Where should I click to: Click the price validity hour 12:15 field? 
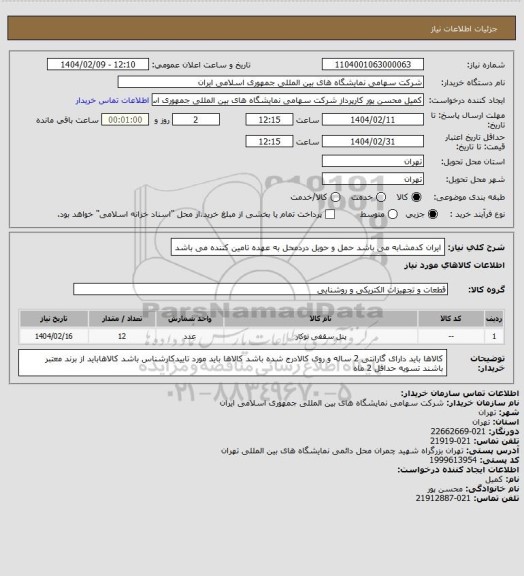pos(269,141)
